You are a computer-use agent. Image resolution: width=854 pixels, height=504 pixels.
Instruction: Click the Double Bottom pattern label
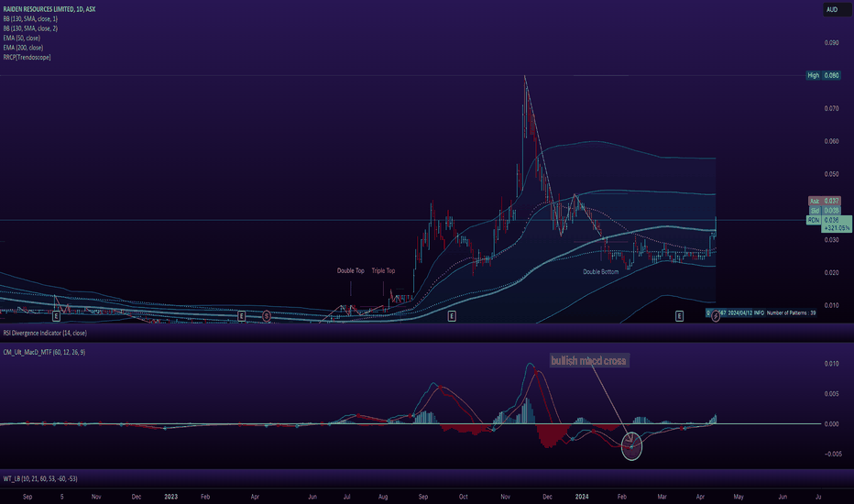(x=601, y=272)
